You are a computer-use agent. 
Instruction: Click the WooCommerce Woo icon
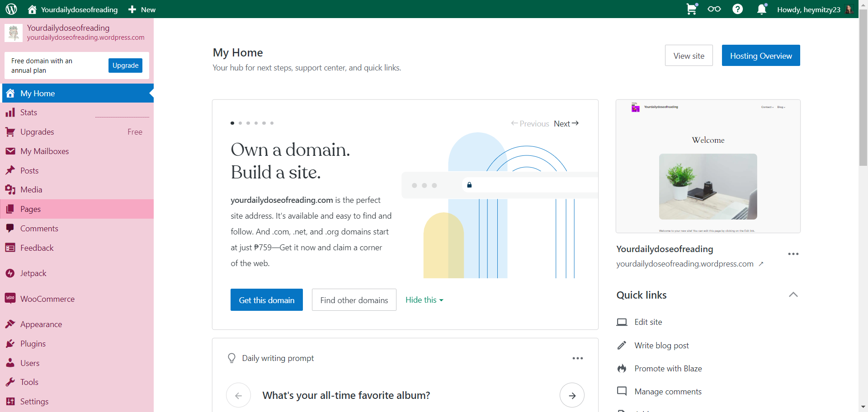[x=10, y=299]
